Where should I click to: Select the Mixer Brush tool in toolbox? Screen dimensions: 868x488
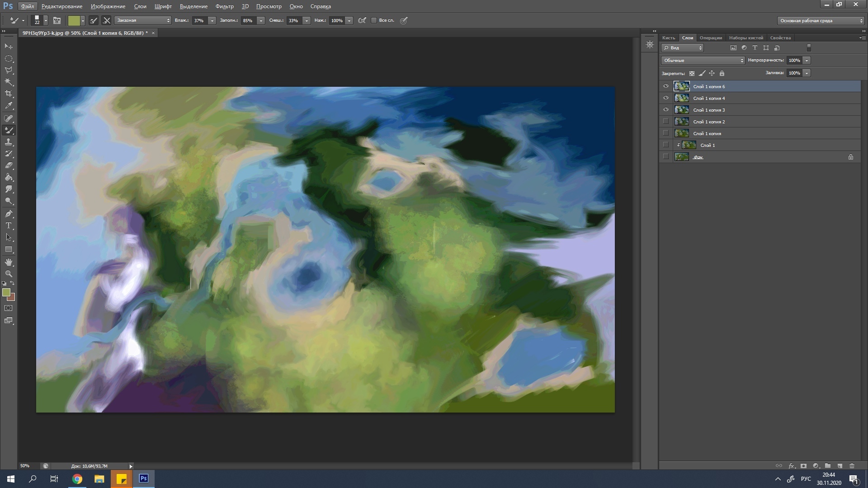[x=9, y=130]
